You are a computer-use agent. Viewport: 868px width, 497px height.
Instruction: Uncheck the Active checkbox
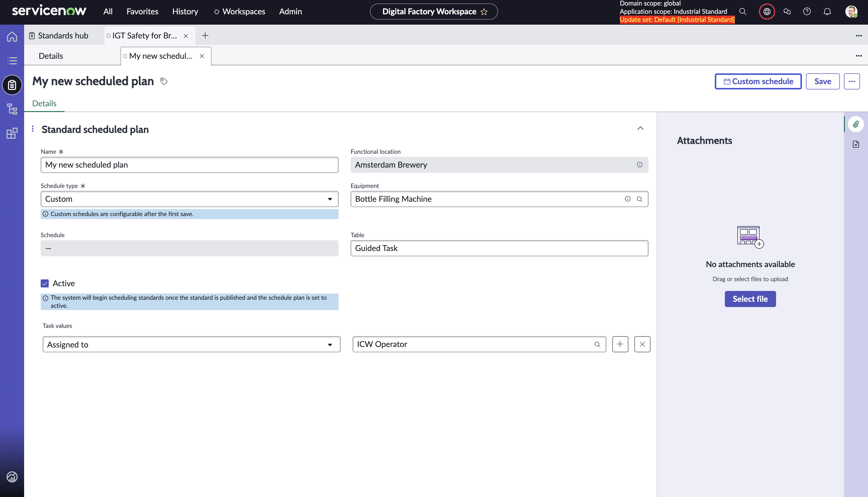(45, 283)
